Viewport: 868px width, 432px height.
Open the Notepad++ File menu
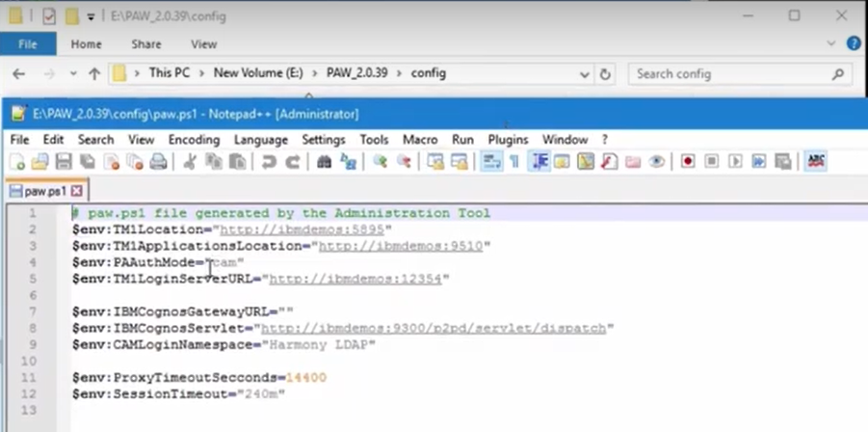(19, 140)
